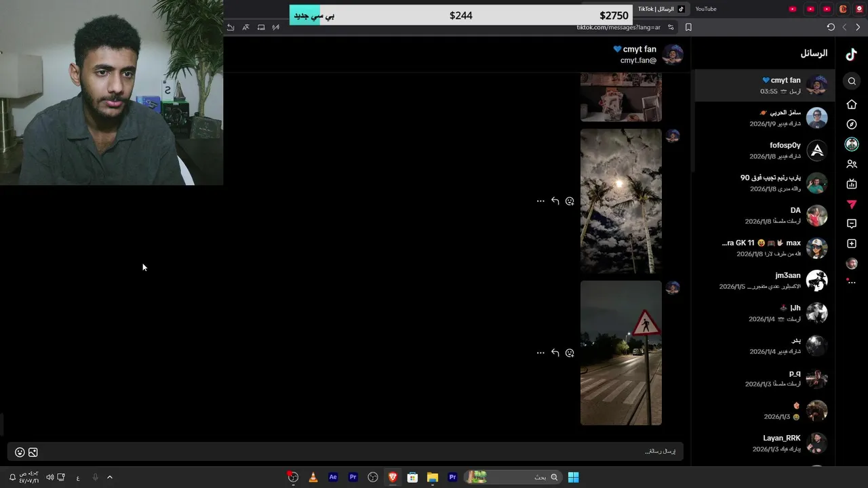
Task: Click the TikTok logo in sidebar
Action: [x=852, y=55]
